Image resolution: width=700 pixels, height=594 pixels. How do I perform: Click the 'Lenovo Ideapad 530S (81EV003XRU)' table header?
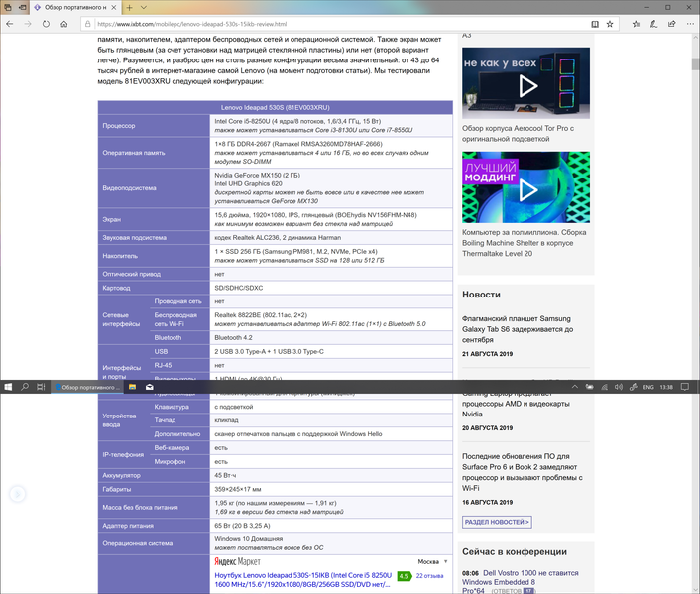pyautogui.click(x=275, y=108)
